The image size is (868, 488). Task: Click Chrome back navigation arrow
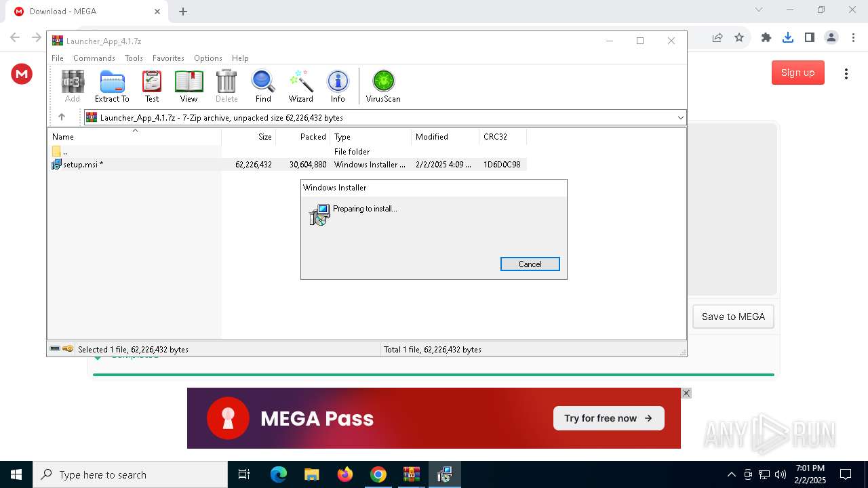tap(15, 38)
